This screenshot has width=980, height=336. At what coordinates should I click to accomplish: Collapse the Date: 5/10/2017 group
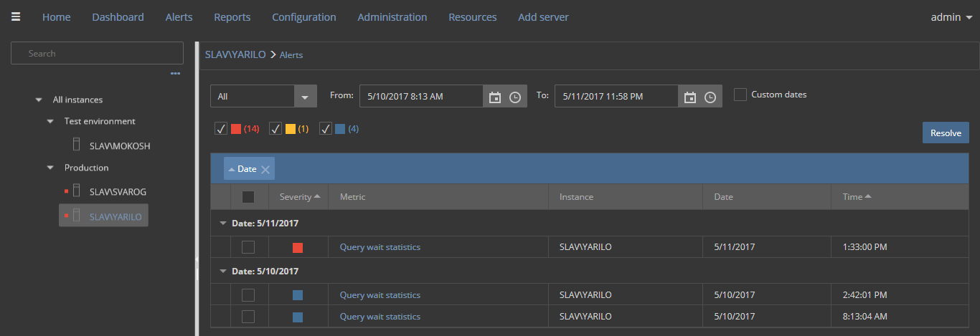(x=223, y=272)
